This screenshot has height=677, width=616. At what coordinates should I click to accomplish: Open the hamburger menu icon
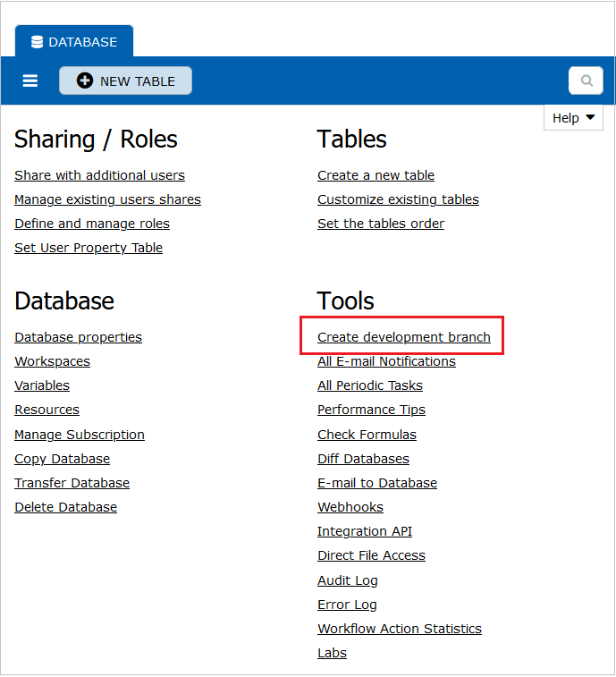coord(30,80)
